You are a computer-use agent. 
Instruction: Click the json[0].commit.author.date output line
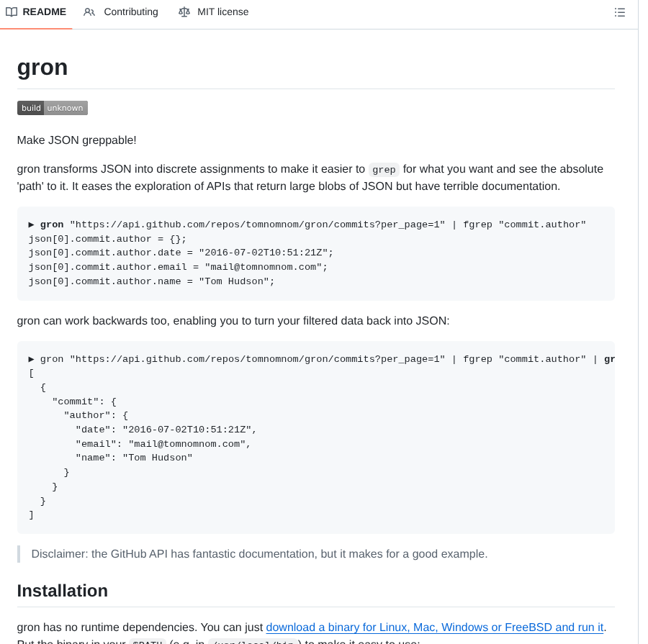181,253
